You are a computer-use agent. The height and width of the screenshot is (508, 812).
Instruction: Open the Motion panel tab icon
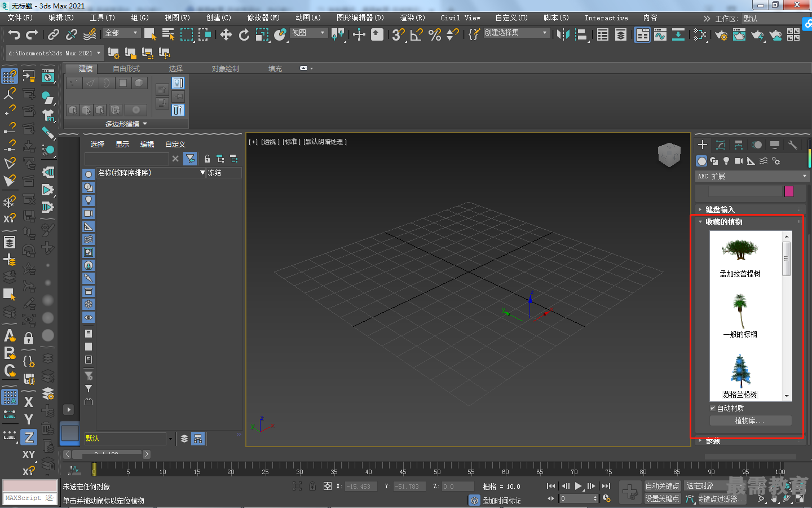click(x=757, y=145)
